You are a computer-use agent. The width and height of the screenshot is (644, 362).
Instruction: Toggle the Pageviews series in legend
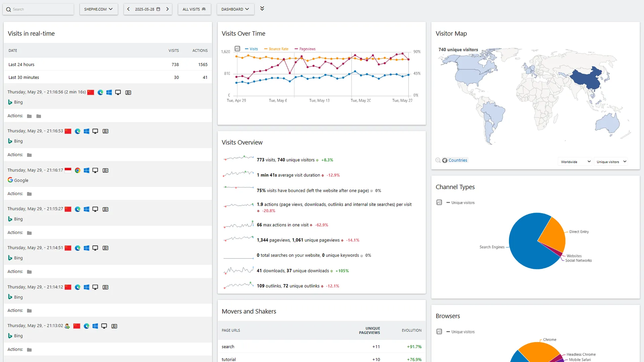[x=305, y=49]
